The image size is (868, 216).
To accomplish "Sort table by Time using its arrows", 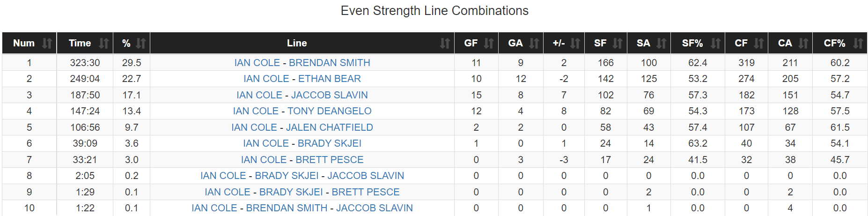I will tap(103, 44).
